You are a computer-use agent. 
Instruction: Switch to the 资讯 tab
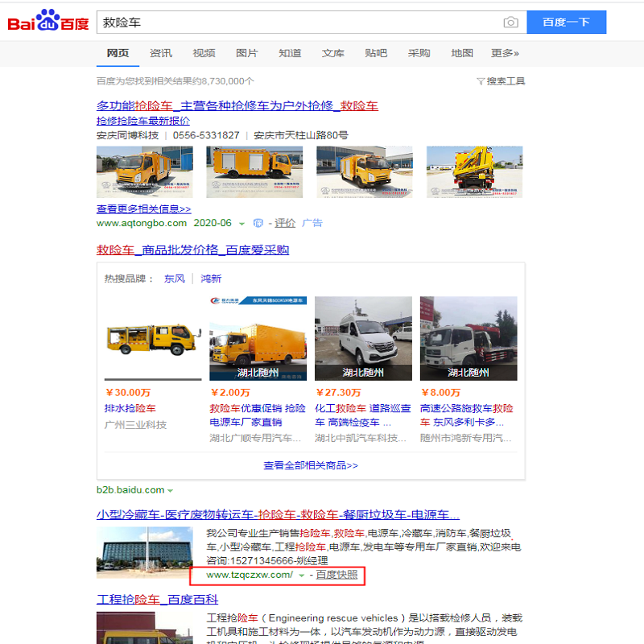(x=160, y=53)
